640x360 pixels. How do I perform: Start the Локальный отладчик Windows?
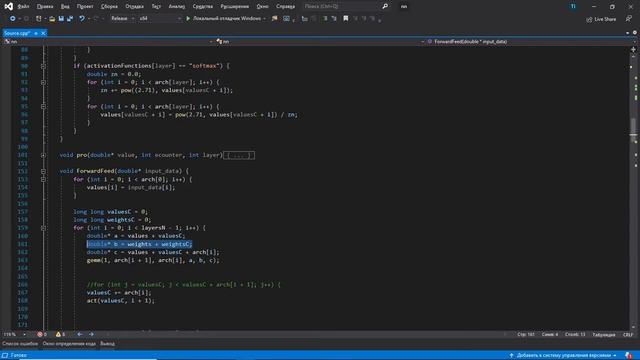tap(223, 18)
